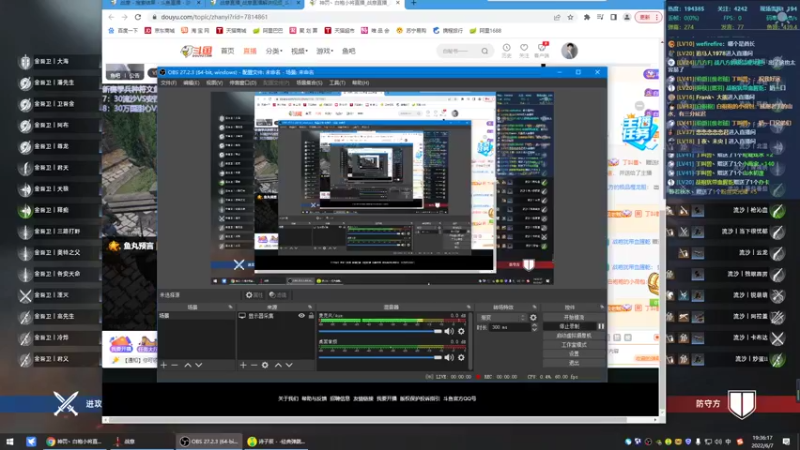Mute the microphone/Aux audio track
Viewport: 800px width, 450px height.
tap(449, 331)
